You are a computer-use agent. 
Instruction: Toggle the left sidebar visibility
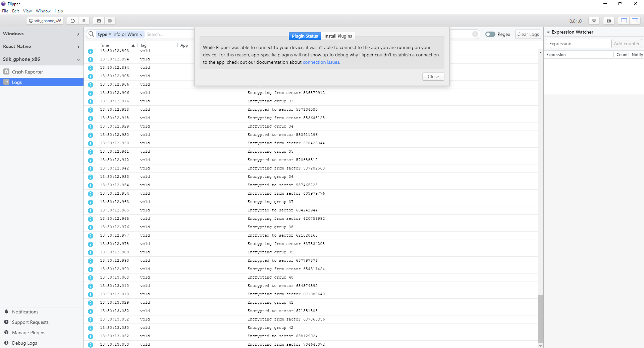click(x=623, y=21)
